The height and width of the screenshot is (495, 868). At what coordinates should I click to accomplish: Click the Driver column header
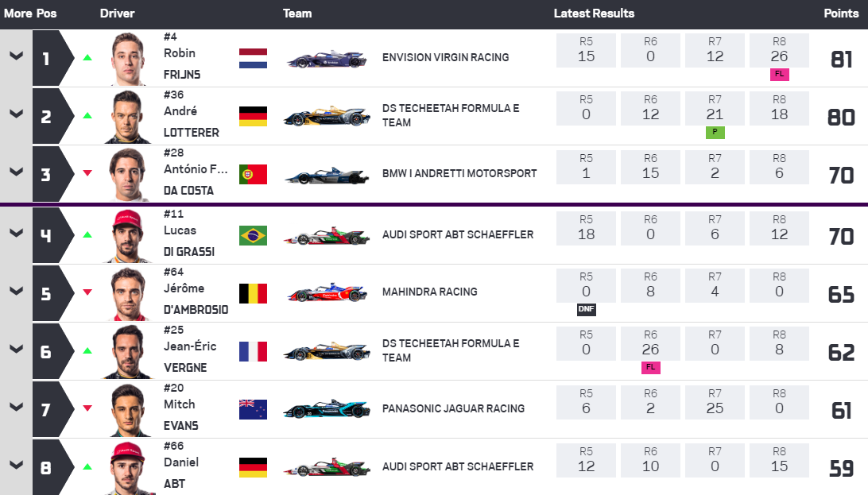[118, 14]
